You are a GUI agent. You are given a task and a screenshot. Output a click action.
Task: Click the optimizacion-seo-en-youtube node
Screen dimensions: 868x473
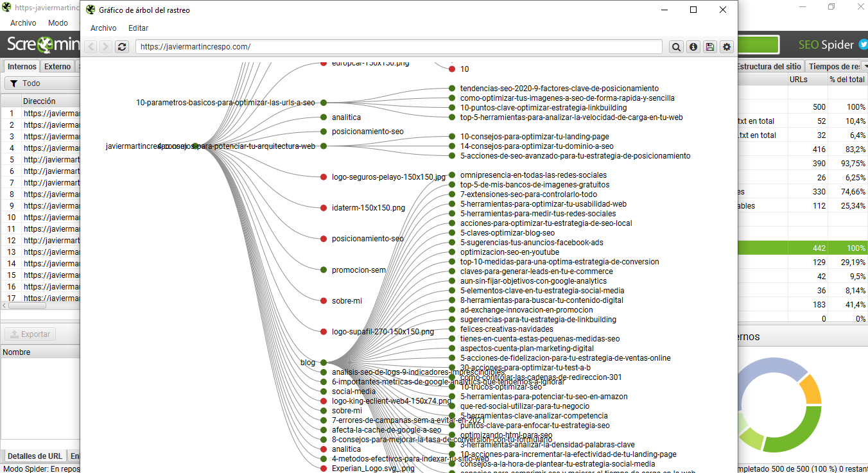point(452,252)
